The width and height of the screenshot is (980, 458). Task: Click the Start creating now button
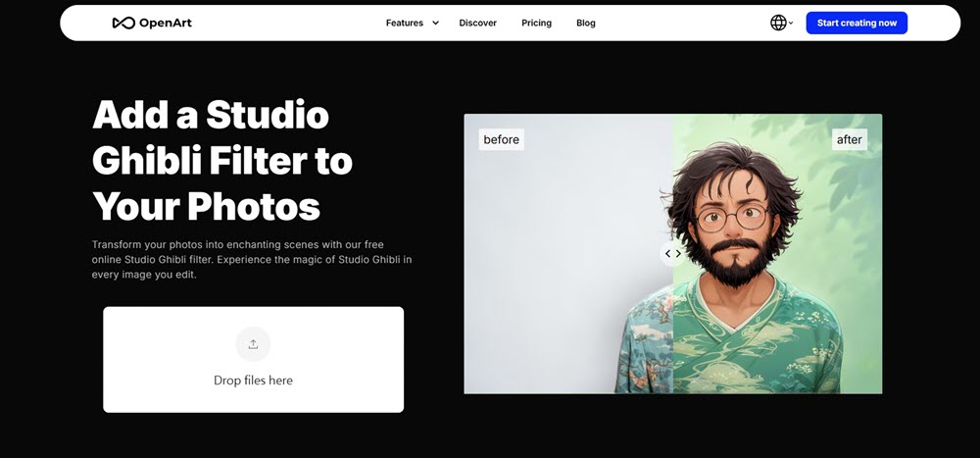857,24
